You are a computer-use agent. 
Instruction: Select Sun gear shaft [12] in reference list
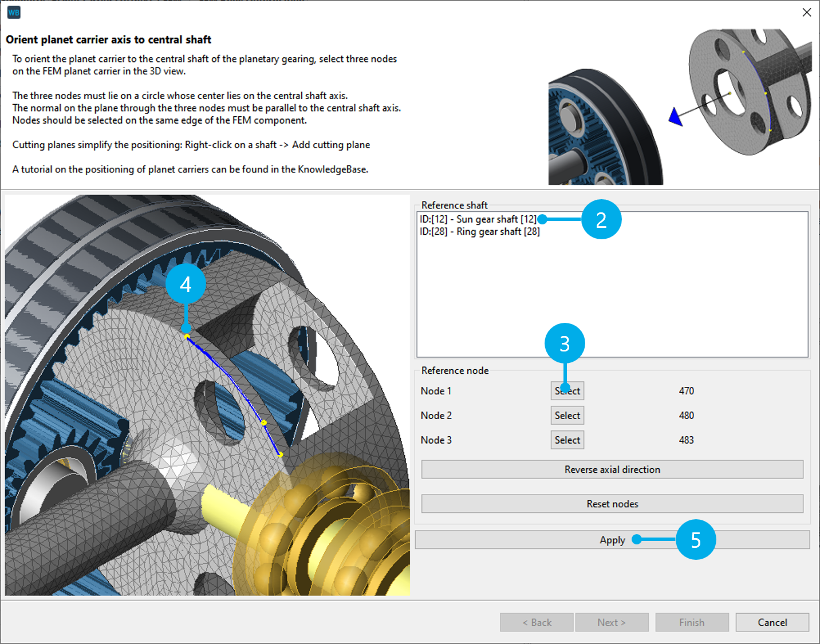click(478, 219)
